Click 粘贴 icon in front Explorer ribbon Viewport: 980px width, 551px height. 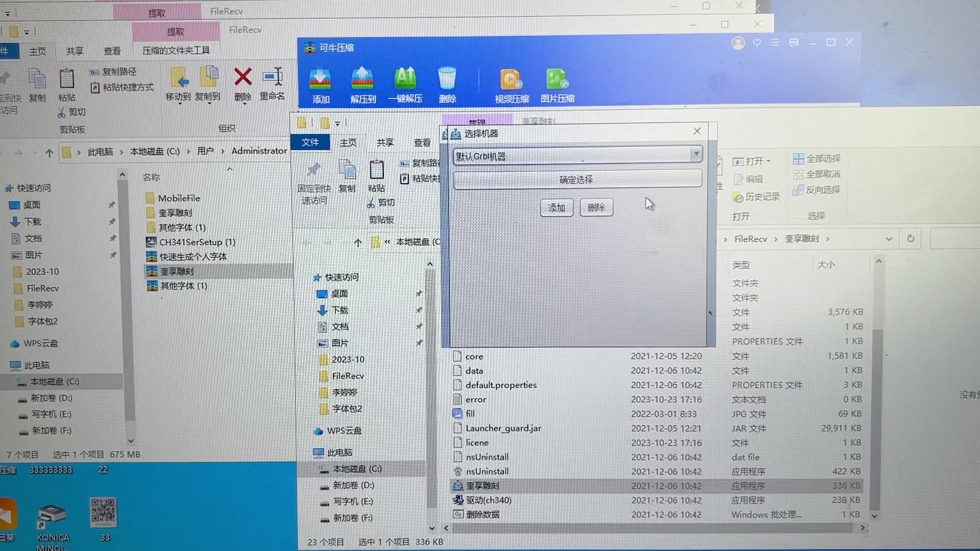(x=377, y=170)
